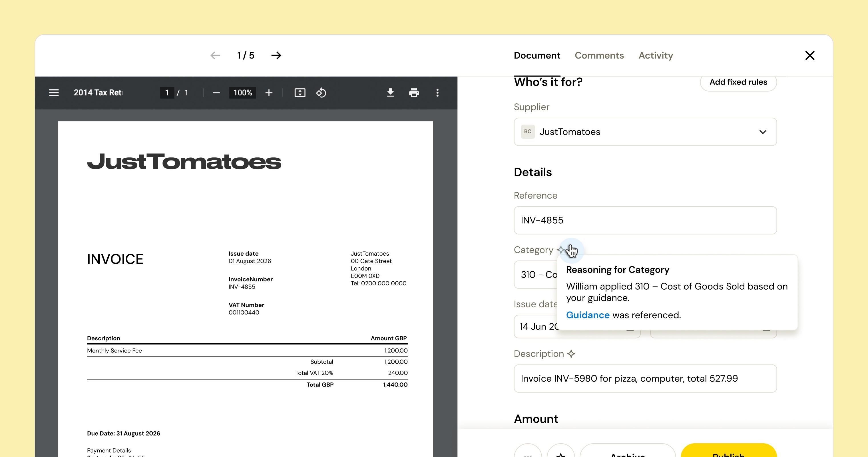Go to the next document arrow
This screenshot has height=457, width=868.
[276, 55]
